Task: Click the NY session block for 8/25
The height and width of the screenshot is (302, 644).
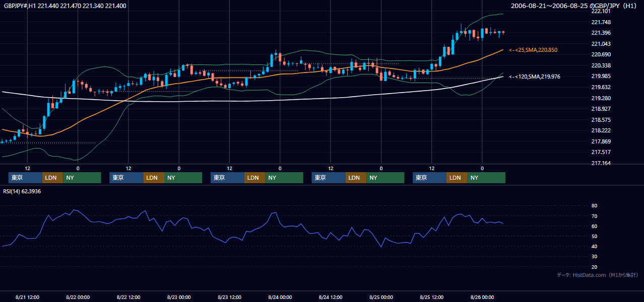Action: (x=486, y=178)
